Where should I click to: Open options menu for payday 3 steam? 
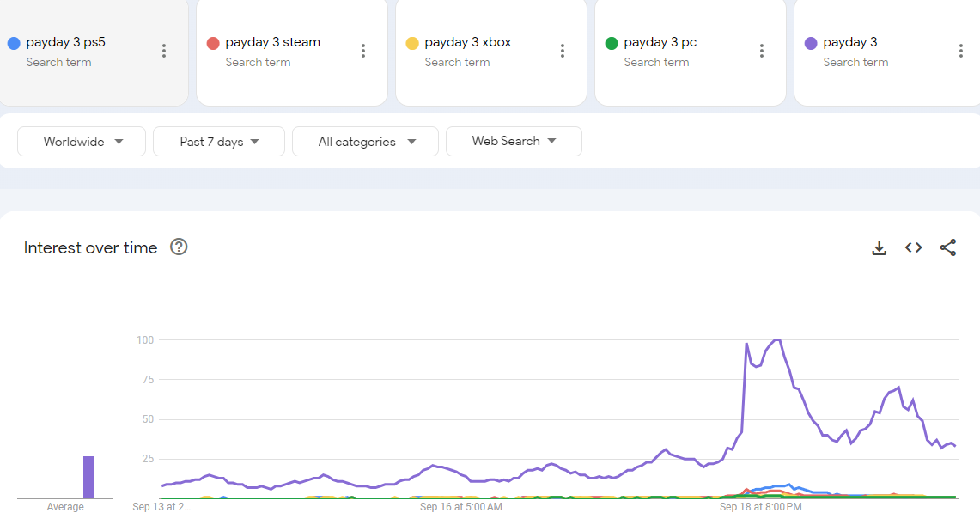pyautogui.click(x=363, y=51)
